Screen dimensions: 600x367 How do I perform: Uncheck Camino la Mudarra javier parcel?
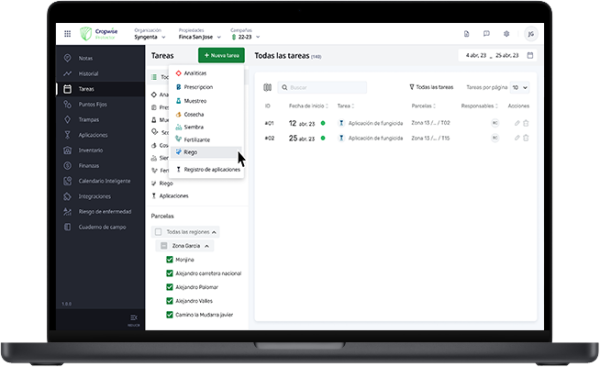point(170,315)
